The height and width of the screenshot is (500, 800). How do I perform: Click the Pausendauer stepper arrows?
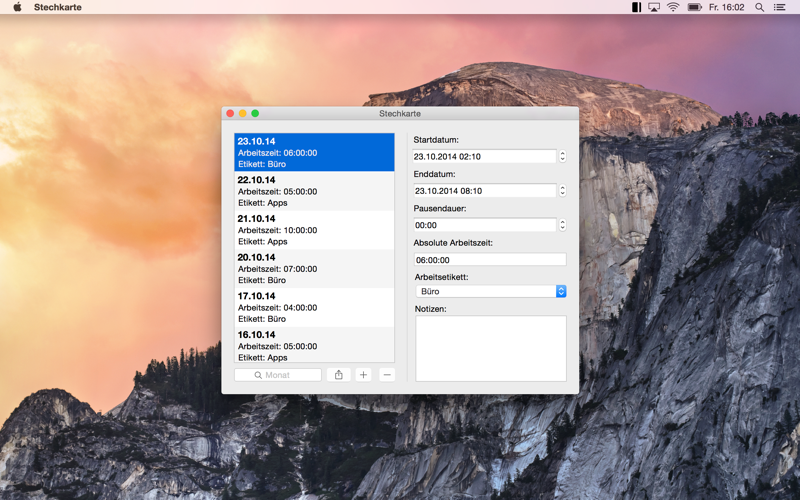tap(562, 225)
